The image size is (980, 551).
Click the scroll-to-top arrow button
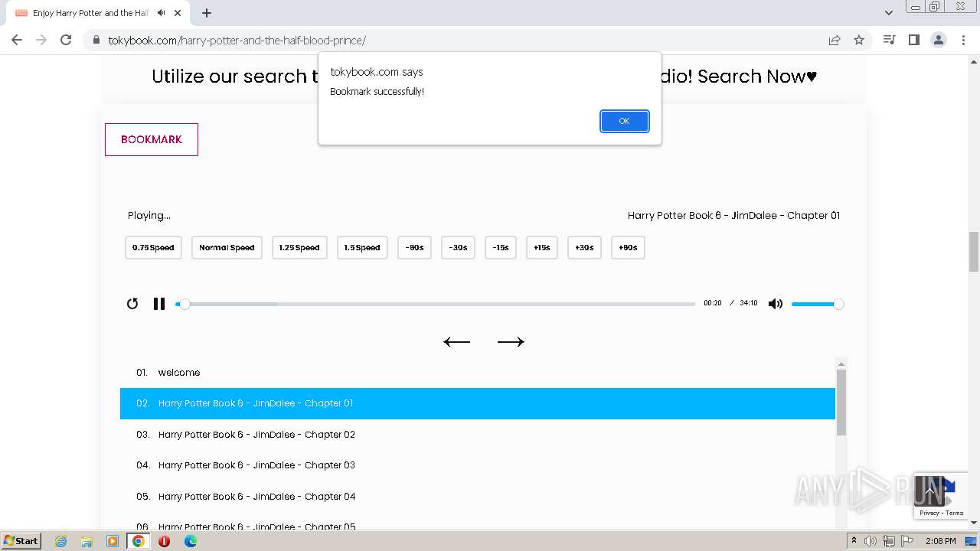pos(929,491)
